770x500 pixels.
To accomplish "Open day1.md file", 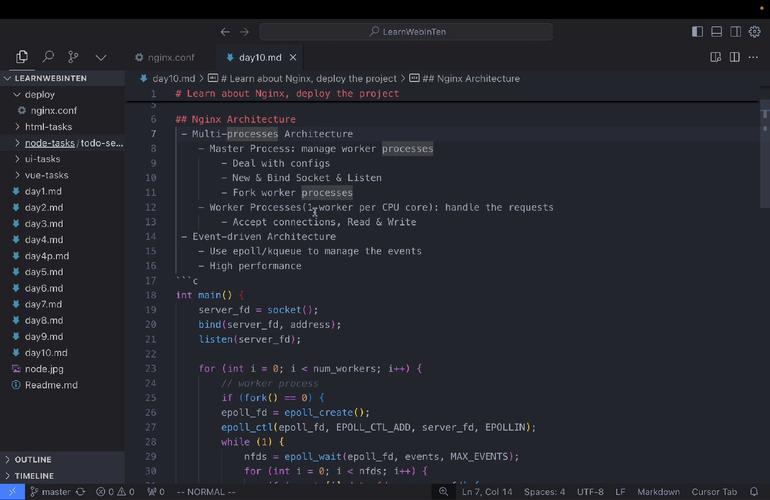I will (x=62, y=192).
